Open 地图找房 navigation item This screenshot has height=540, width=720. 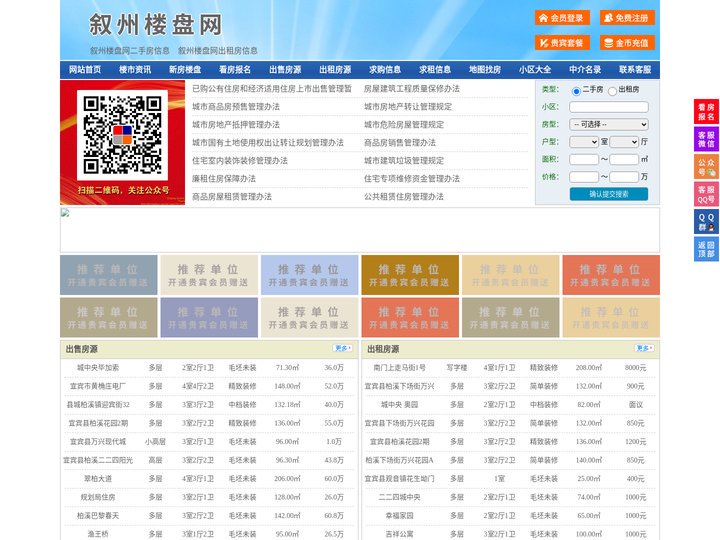pyautogui.click(x=485, y=70)
